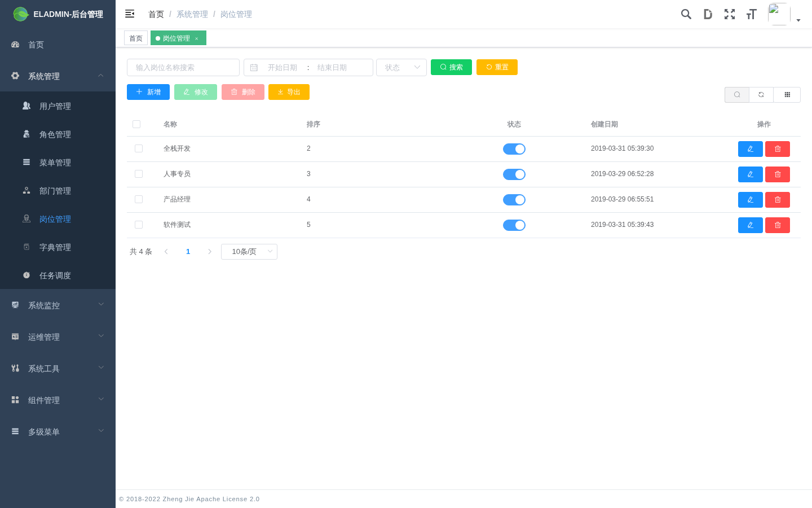Viewport: 812px width, 508px height.
Task: Click the yellow 重置 button
Action: 497,67
